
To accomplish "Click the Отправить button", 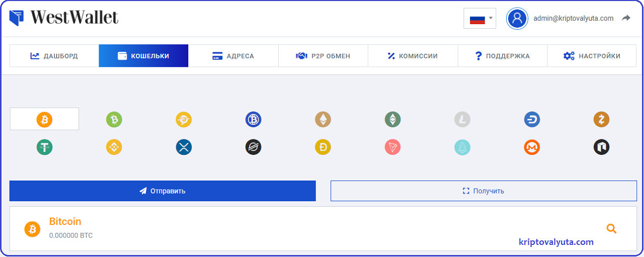I will pyautogui.click(x=163, y=191).
